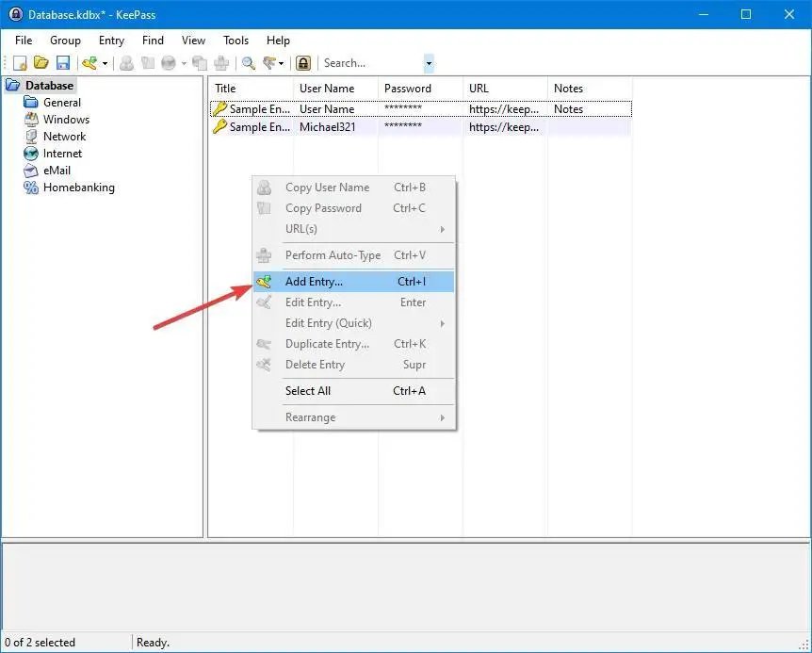Screen dimensions: 812x653
Task: Open the Tools menu
Action: coord(235,41)
